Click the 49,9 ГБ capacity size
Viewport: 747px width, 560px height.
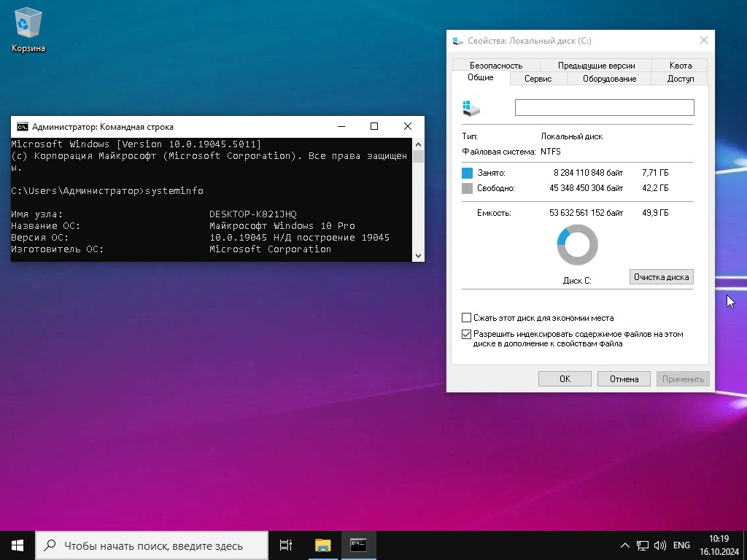tap(655, 213)
